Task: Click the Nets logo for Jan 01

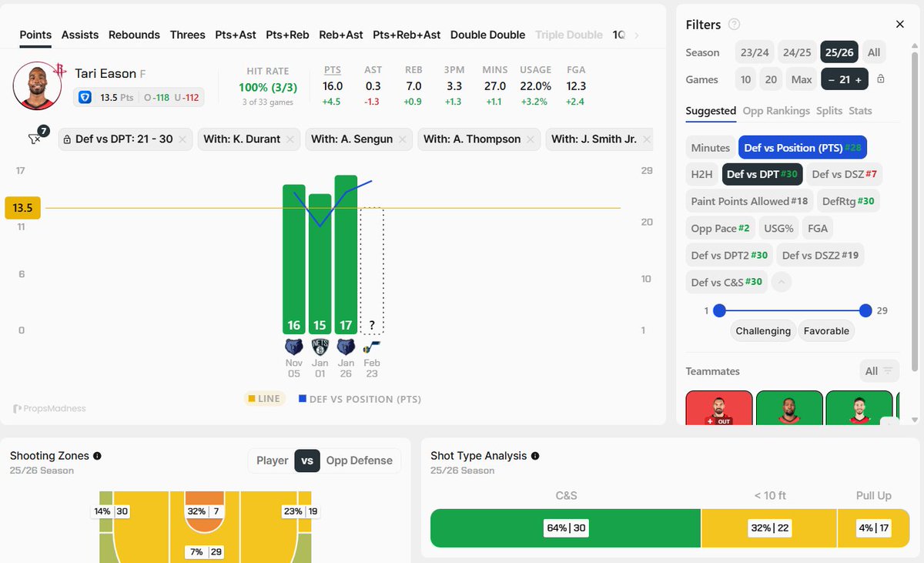Action: point(320,347)
